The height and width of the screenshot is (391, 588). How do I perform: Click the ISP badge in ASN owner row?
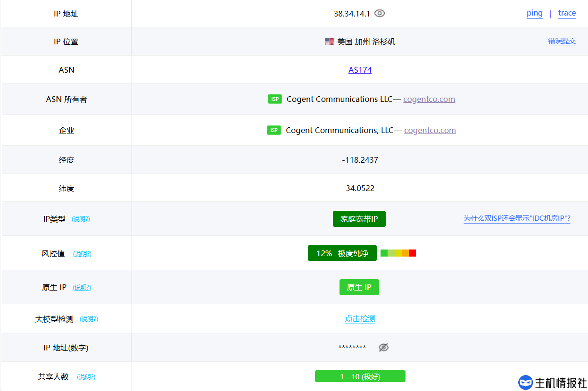275,99
